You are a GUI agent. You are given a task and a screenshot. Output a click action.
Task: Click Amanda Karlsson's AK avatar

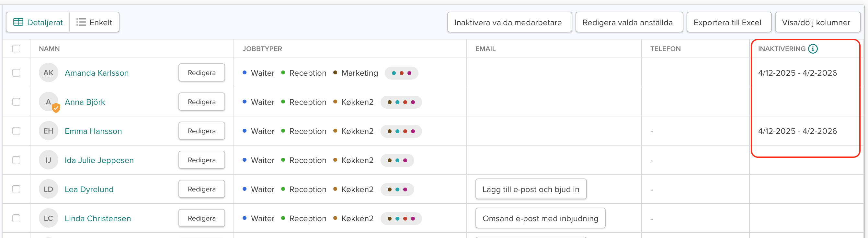click(49, 73)
